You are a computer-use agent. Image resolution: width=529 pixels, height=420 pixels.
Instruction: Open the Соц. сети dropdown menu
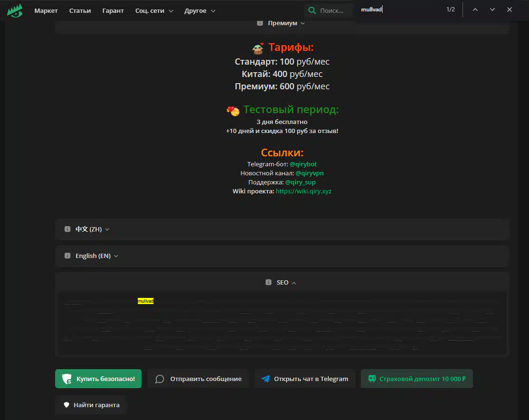154,10
